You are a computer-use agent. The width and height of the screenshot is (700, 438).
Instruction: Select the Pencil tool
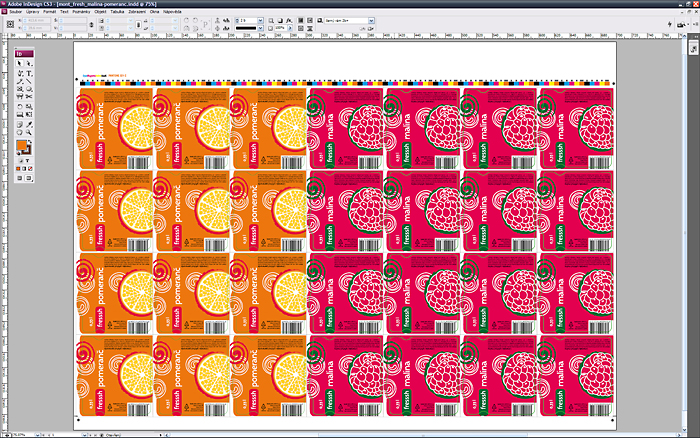[20, 81]
